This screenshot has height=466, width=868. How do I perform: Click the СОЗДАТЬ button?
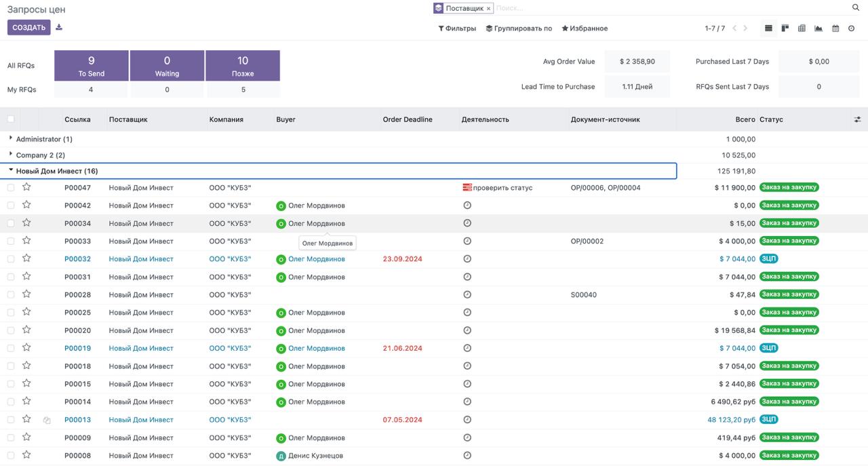(x=29, y=27)
